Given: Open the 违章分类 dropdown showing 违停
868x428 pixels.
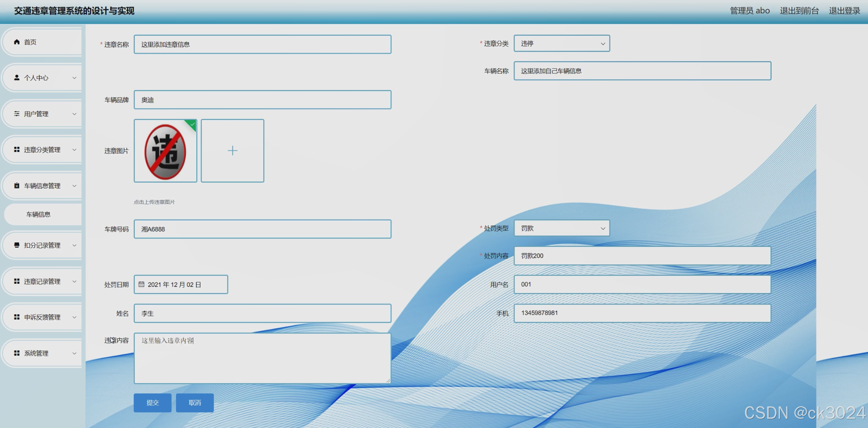Looking at the screenshot, I should coord(561,44).
